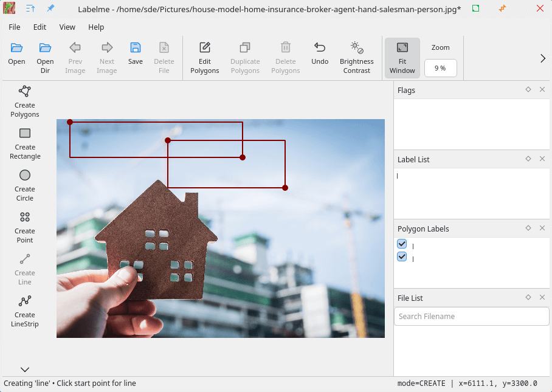Undo the last action

[320, 53]
